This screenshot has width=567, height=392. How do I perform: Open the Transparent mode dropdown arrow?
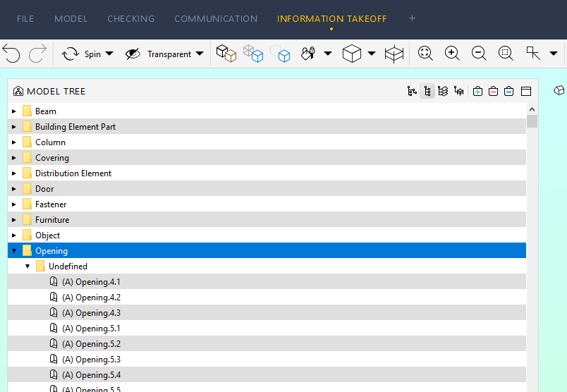(x=200, y=54)
